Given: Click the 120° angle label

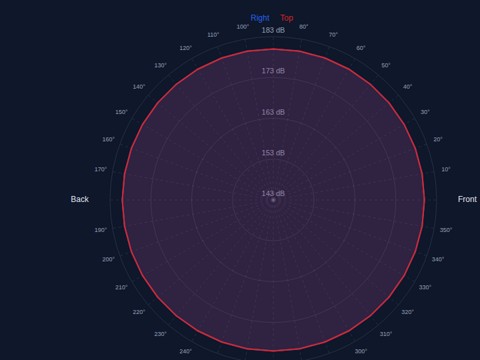Looking at the screenshot, I should [186, 48].
